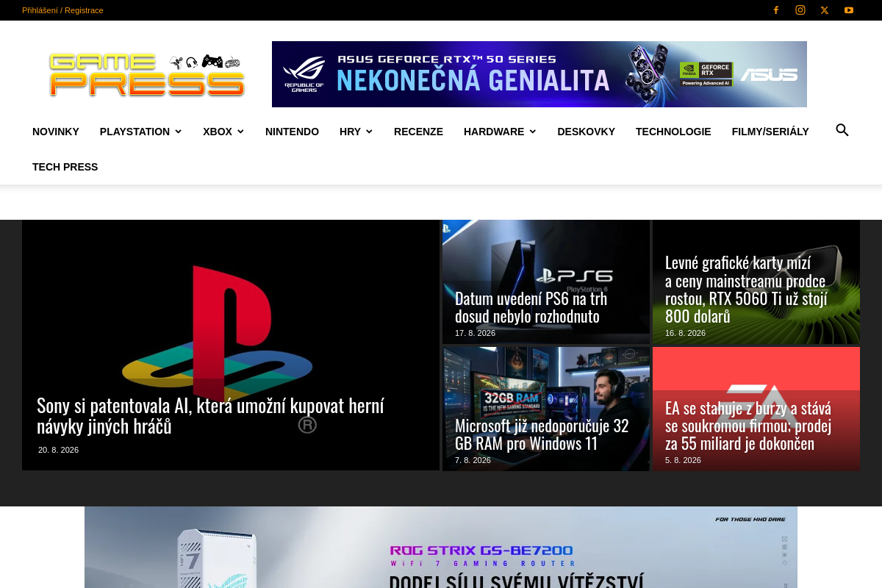This screenshot has height=588, width=882.
Task: Open the Nintendo menu item
Action: pos(292,132)
